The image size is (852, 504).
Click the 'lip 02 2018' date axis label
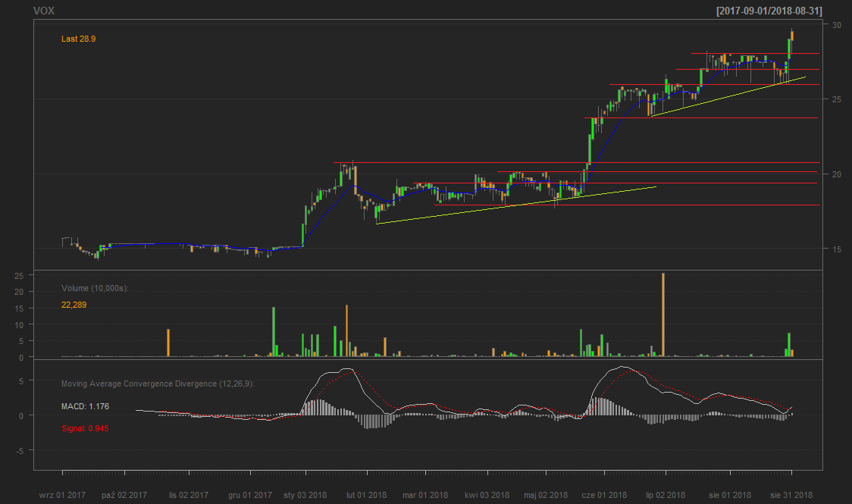[x=665, y=495]
